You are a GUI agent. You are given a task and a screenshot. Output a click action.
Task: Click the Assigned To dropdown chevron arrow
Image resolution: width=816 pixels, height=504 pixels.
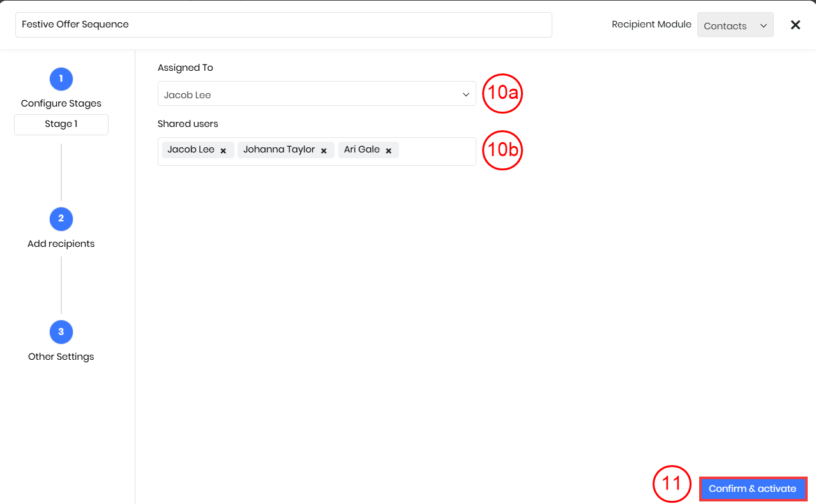point(465,94)
